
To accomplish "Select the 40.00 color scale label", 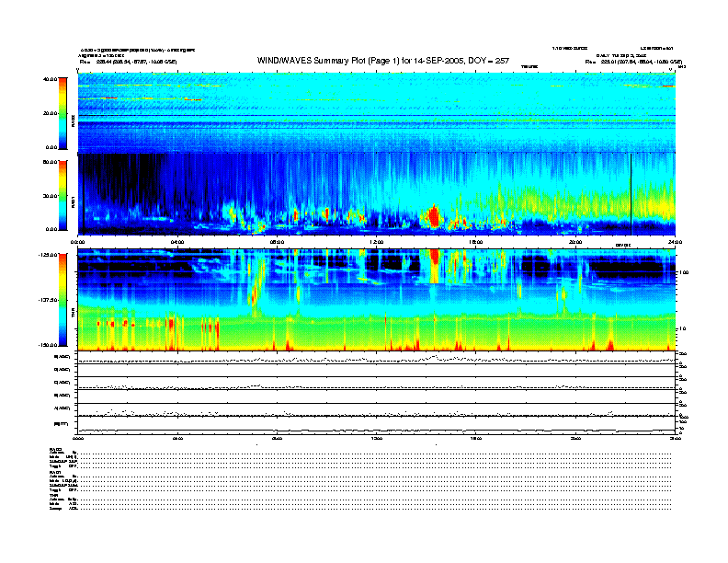I will 50,79.
